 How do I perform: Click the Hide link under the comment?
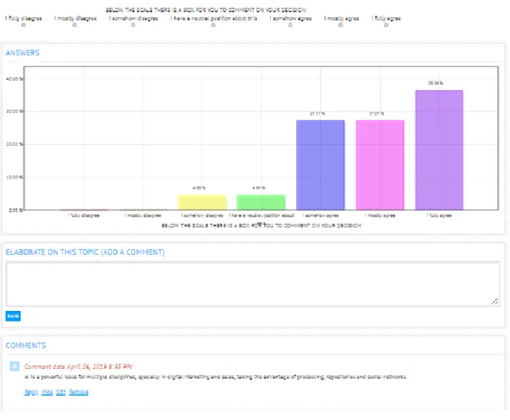(47, 392)
